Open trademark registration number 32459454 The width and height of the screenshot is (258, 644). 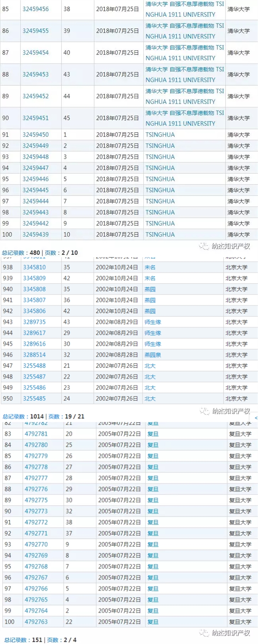(36, 53)
